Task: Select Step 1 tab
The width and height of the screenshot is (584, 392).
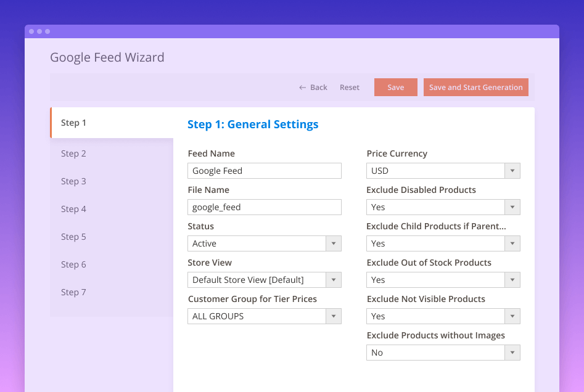Action: point(112,123)
